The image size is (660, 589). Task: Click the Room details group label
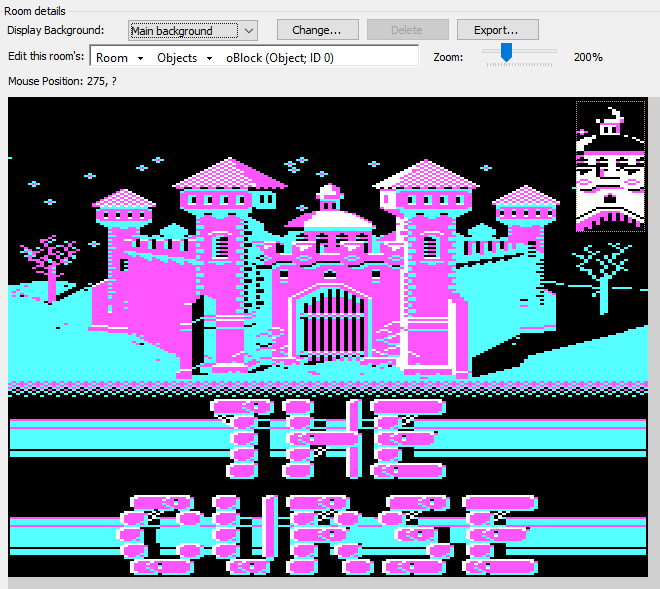pyautogui.click(x=35, y=11)
